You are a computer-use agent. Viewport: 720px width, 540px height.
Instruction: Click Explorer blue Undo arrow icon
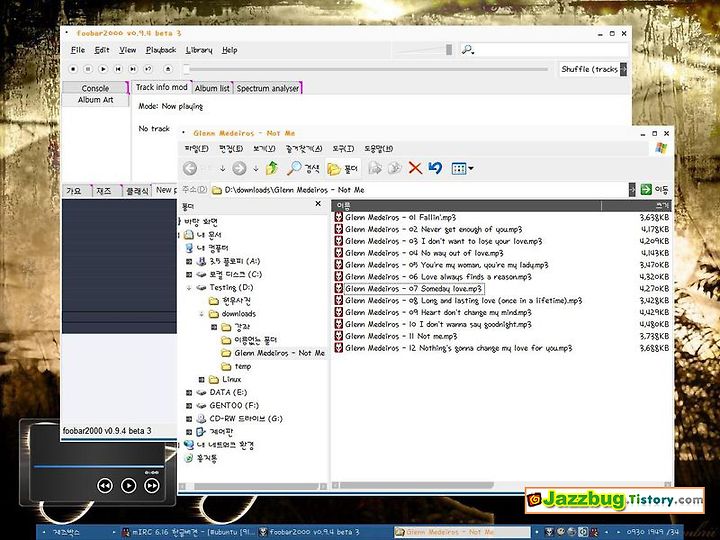[x=435, y=168]
